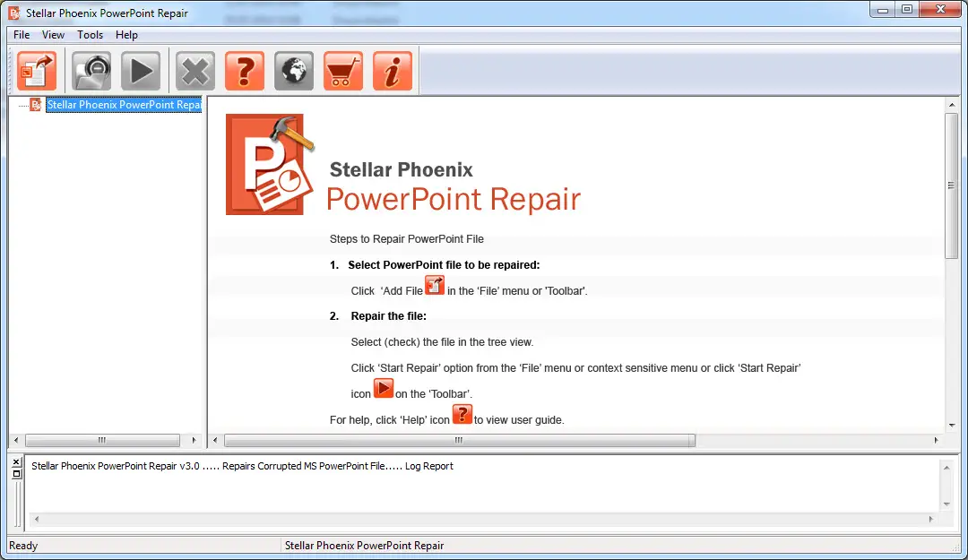Click the Add File toolbar icon
This screenshot has width=968, height=560.
37,71
